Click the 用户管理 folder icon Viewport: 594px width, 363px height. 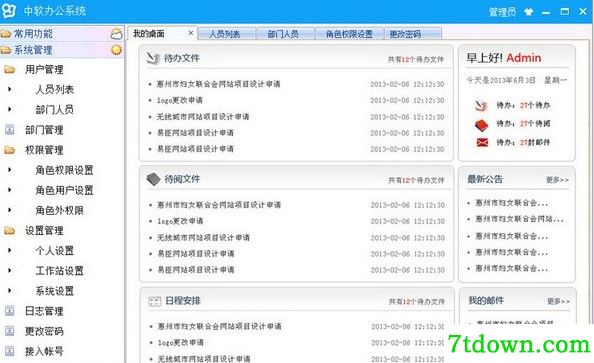point(9,69)
